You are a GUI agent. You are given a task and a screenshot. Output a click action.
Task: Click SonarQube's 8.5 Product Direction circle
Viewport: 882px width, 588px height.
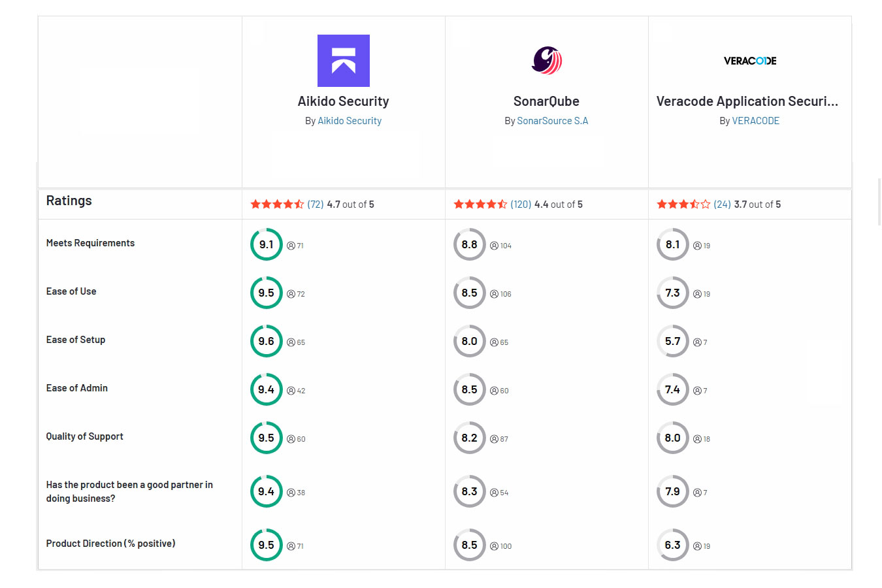point(470,545)
